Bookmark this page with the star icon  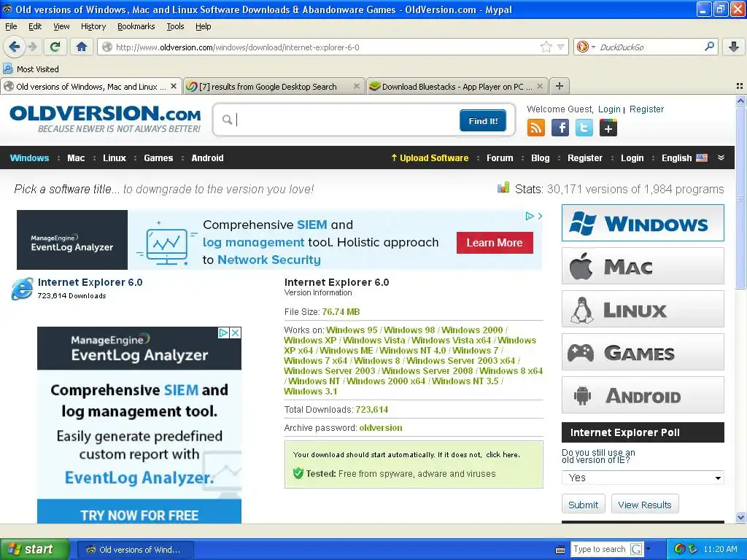pos(546,47)
